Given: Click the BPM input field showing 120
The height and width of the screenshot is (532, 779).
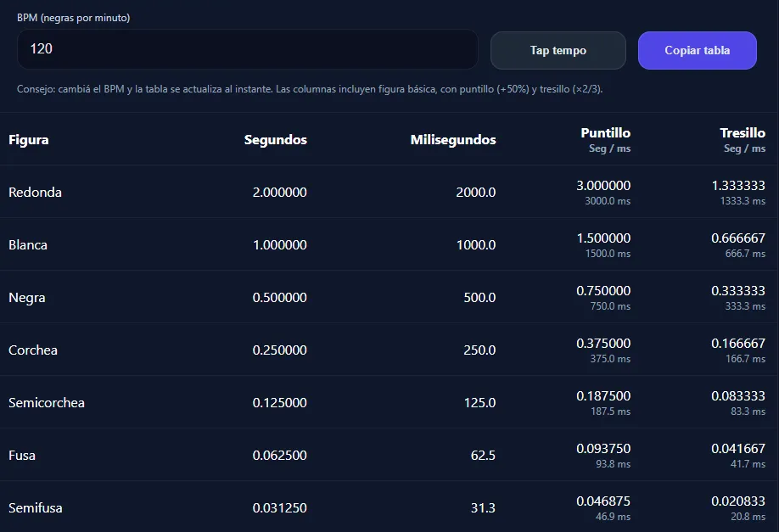Looking at the screenshot, I should point(248,49).
